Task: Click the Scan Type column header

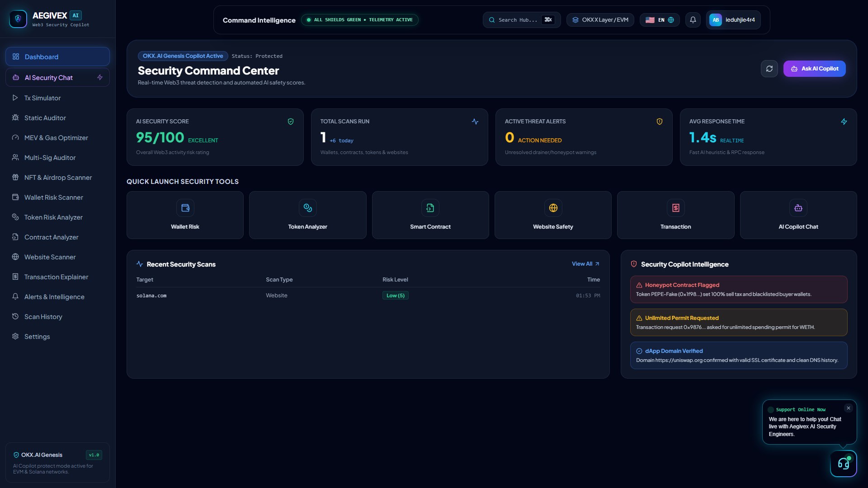Action: click(x=279, y=280)
